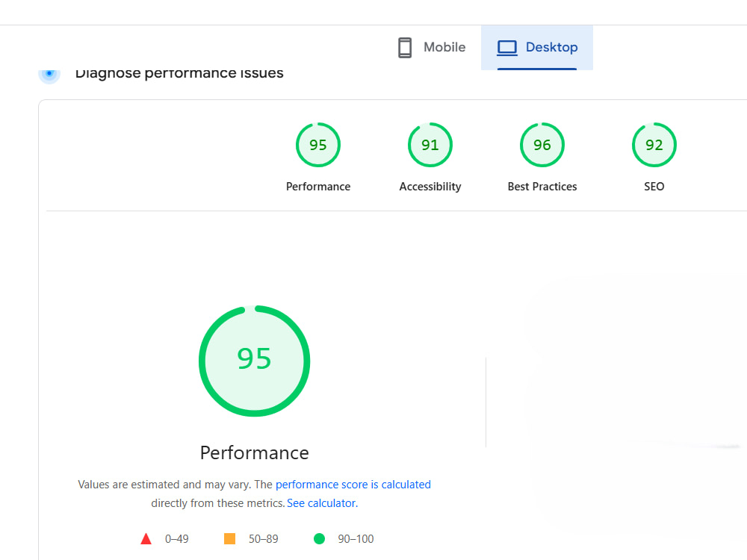
Task: Click the large 95 performance gauge
Action: pos(255,361)
